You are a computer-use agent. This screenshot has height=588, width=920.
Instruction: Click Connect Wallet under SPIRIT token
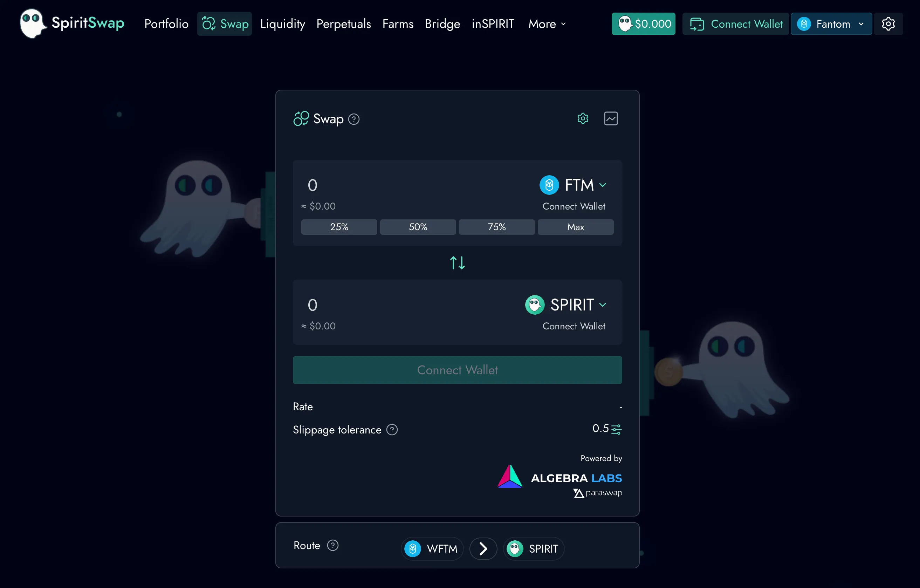click(x=574, y=326)
